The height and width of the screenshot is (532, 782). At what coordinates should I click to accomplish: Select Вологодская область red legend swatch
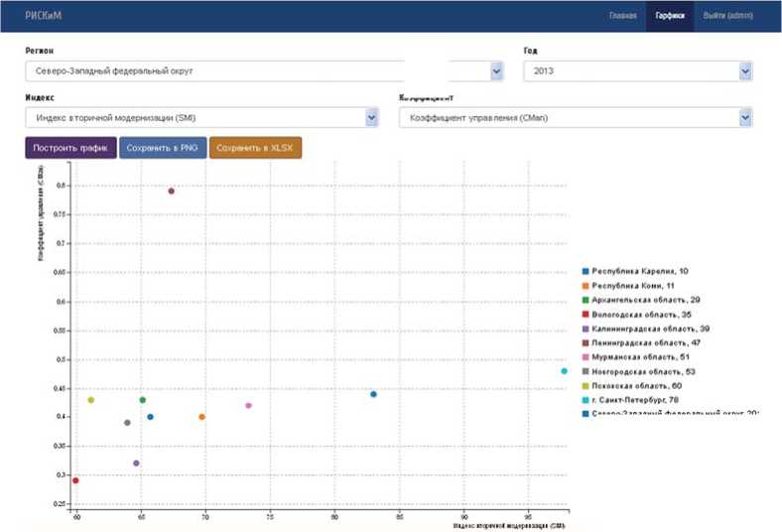(x=586, y=314)
